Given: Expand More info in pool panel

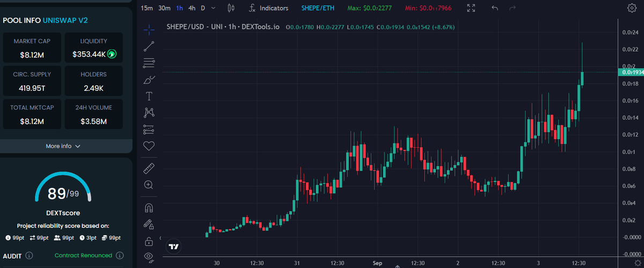Looking at the screenshot, I should point(63,146).
